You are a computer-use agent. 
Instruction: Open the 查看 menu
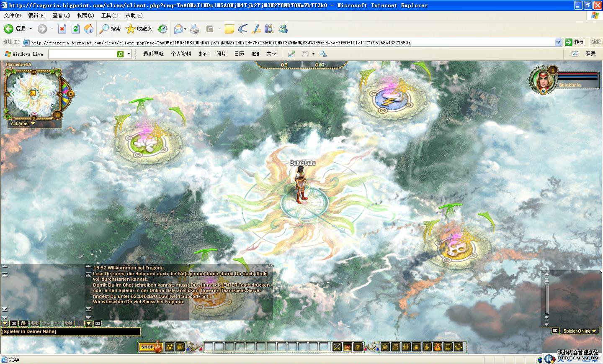tap(61, 15)
